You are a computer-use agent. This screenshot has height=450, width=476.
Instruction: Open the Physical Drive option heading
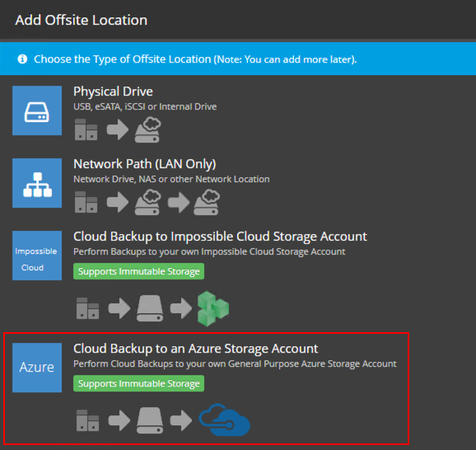113,91
